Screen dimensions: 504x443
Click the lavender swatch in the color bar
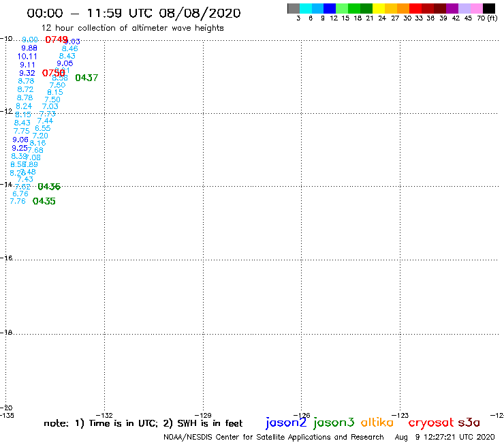pyautogui.click(x=464, y=8)
